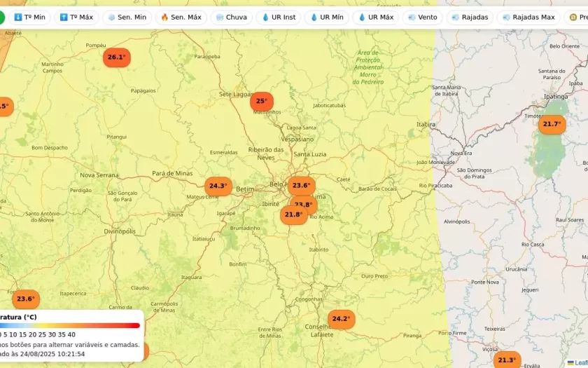Viewport: 588px width, 368px height.
Task: Switch to the Sen. Min variable
Action: click(x=127, y=17)
